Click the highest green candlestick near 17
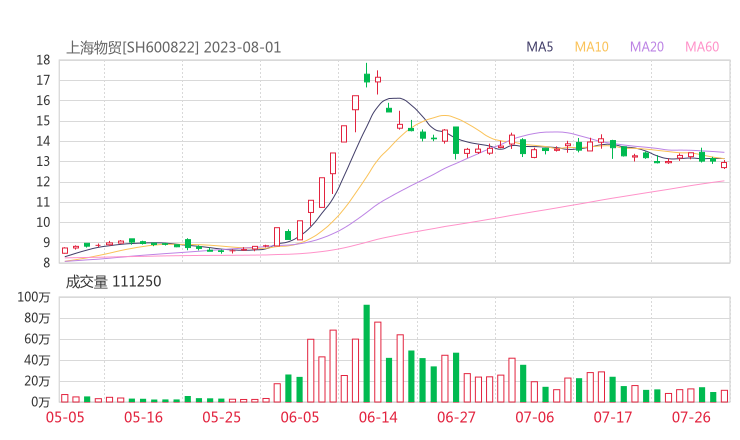 (367, 76)
